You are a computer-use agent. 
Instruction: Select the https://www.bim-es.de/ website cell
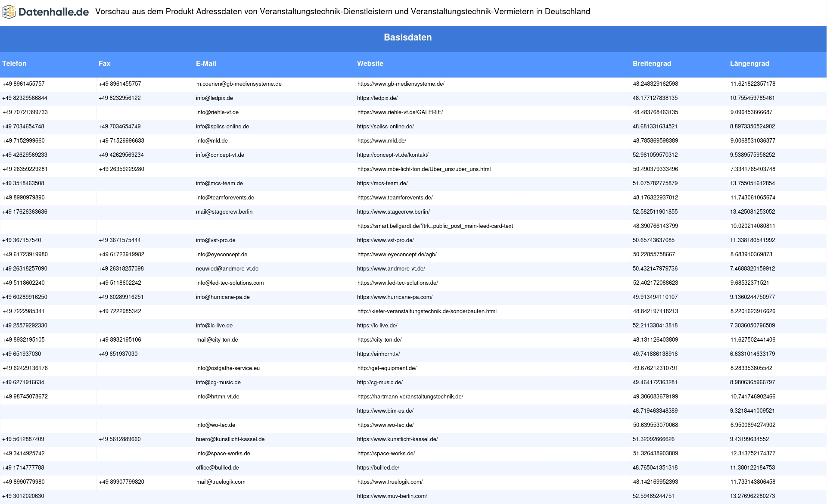point(385,411)
